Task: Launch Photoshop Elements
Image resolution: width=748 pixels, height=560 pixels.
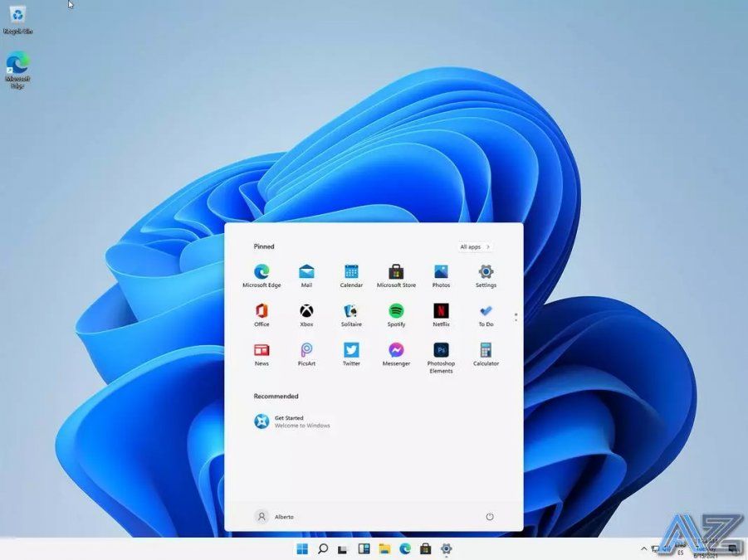Action: (x=441, y=351)
